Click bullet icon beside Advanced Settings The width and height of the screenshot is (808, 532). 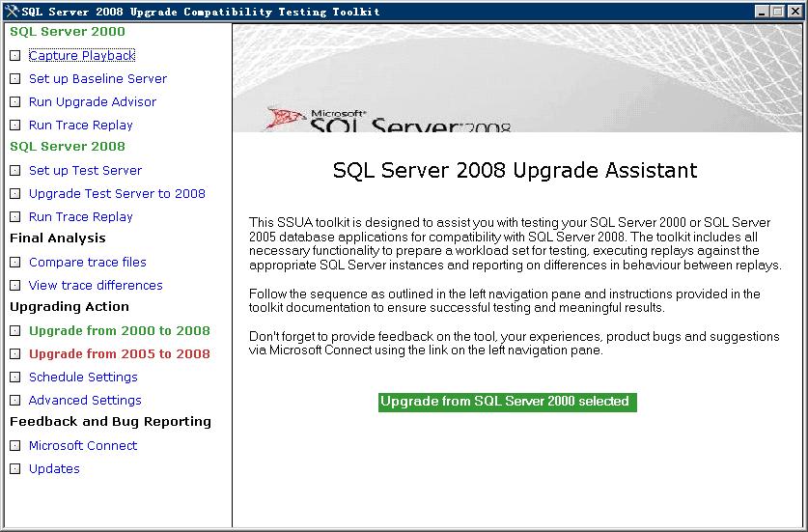(15, 401)
